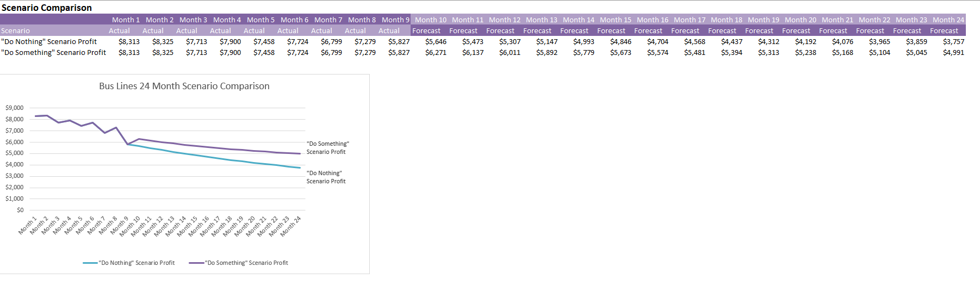Screen dimensions: 980x285
Task: Click the $5,574 cell
Action: click(658, 53)
